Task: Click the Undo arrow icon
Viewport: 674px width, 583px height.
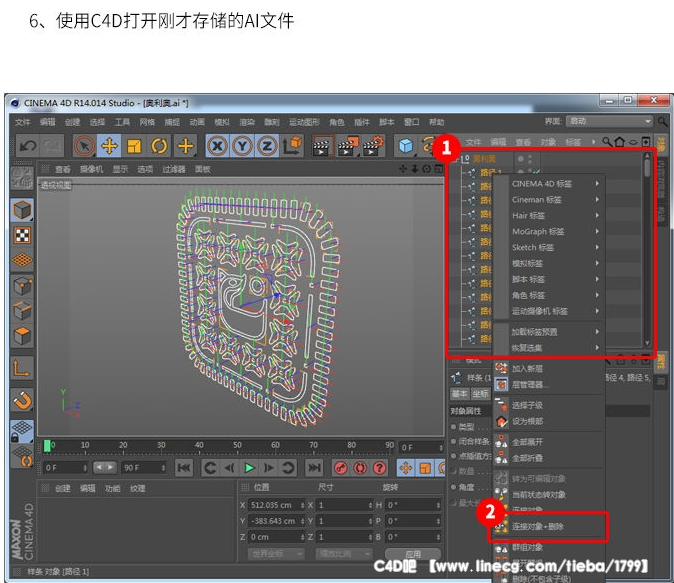Action: point(28,146)
